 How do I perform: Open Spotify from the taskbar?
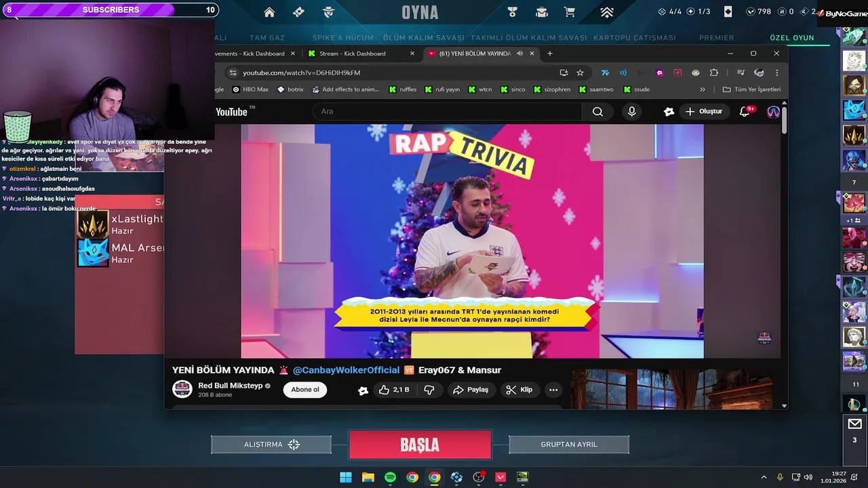[390, 477]
